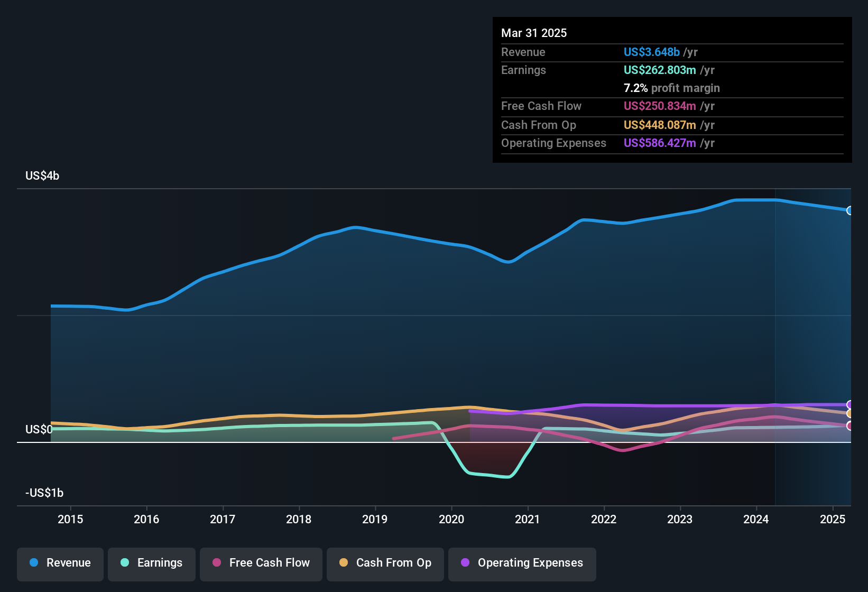
Task: Click the blue Revenue legend dot icon
Action: (33, 563)
